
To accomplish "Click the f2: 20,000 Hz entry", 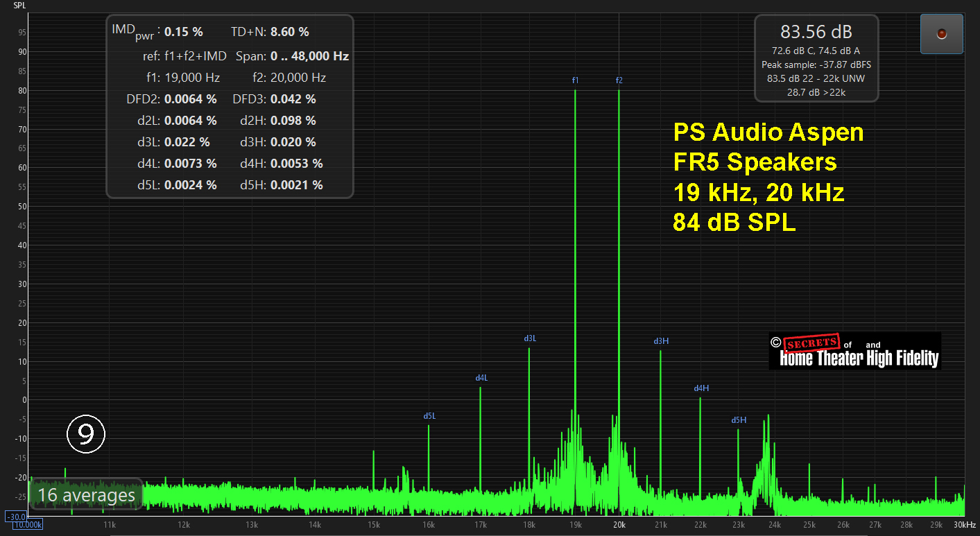I will point(289,78).
